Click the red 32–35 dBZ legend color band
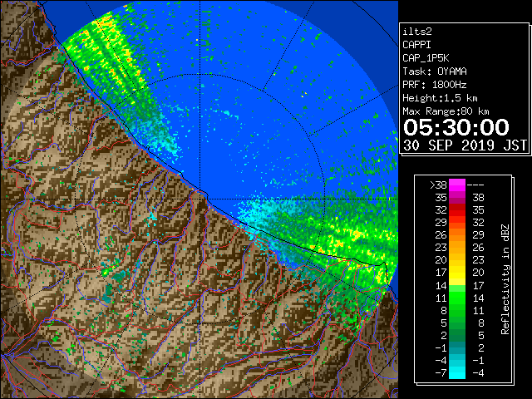The image size is (532, 399). (457, 210)
